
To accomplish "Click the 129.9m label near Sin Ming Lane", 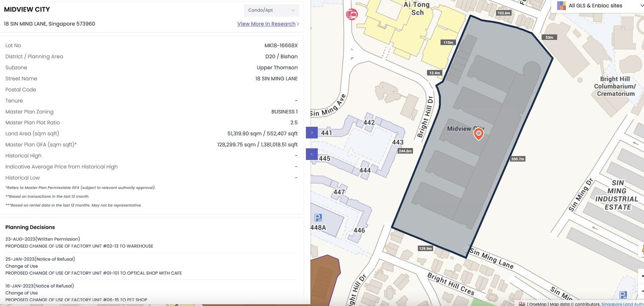I will (x=425, y=248).
